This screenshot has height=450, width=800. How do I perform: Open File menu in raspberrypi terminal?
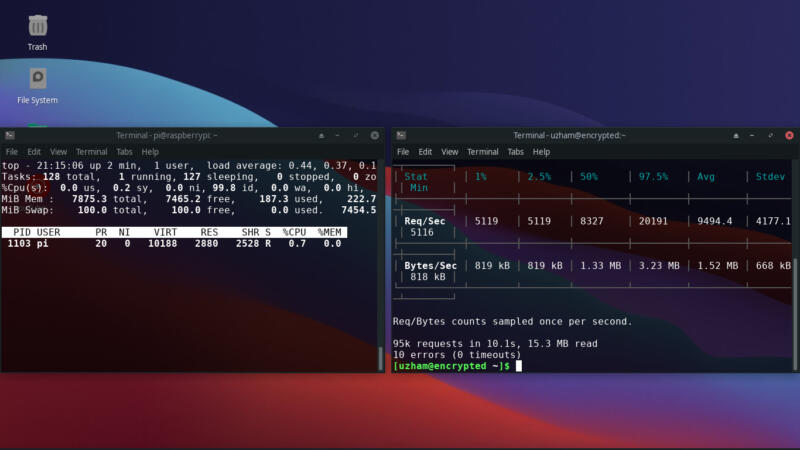tap(11, 152)
